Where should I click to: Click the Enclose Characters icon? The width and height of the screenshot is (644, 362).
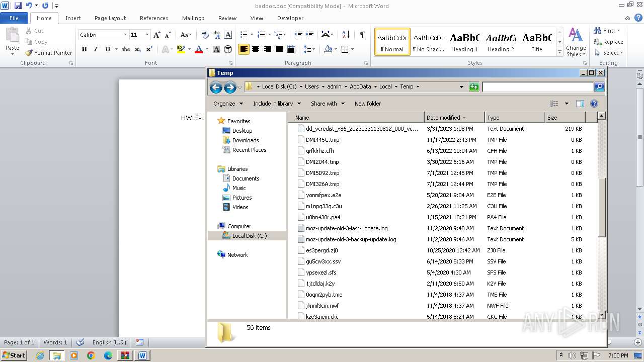(228, 49)
